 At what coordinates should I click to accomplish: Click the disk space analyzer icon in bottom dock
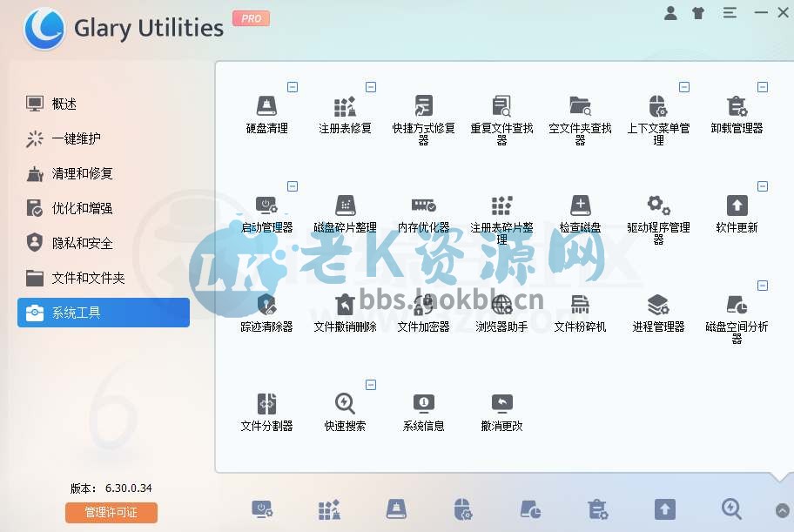coord(530,509)
